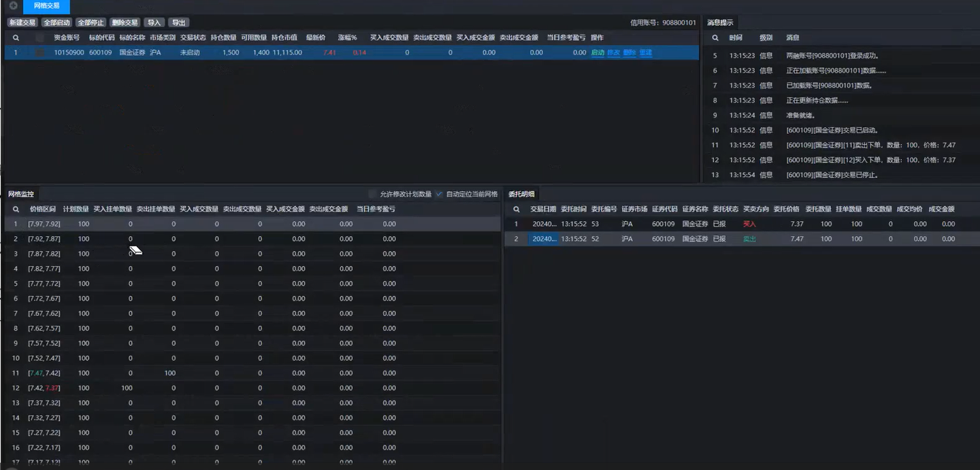Click the round icon left of the 网格交易 tab
The width and height of the screenshot is (980, 470).
(13, 5)
